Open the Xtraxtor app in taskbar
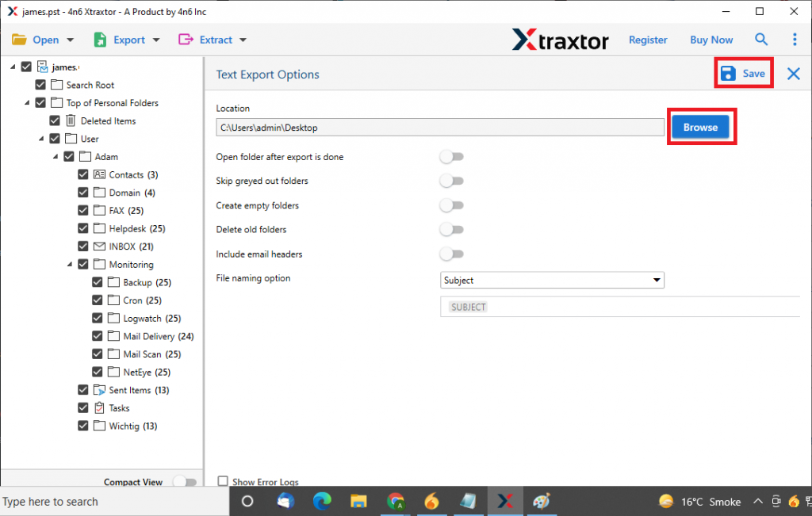Image resolution: width=812 pixels, height=516 pixels. click(504, 501)
